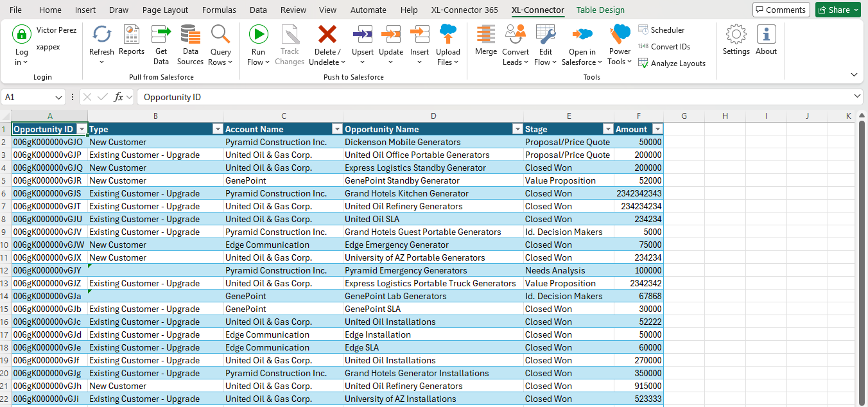868x407 pixels.
Task: Click the Insert icon
Action: (419, 35)
